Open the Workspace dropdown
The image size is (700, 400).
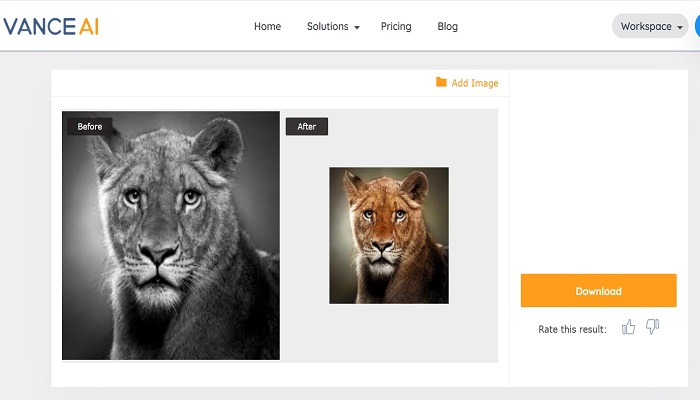(650, 26)
